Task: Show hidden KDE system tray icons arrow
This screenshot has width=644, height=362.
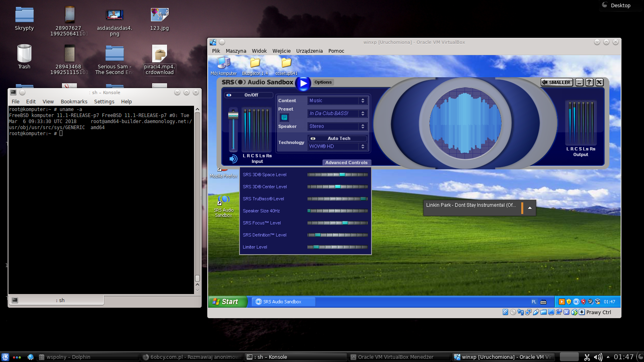Action: 608,357
